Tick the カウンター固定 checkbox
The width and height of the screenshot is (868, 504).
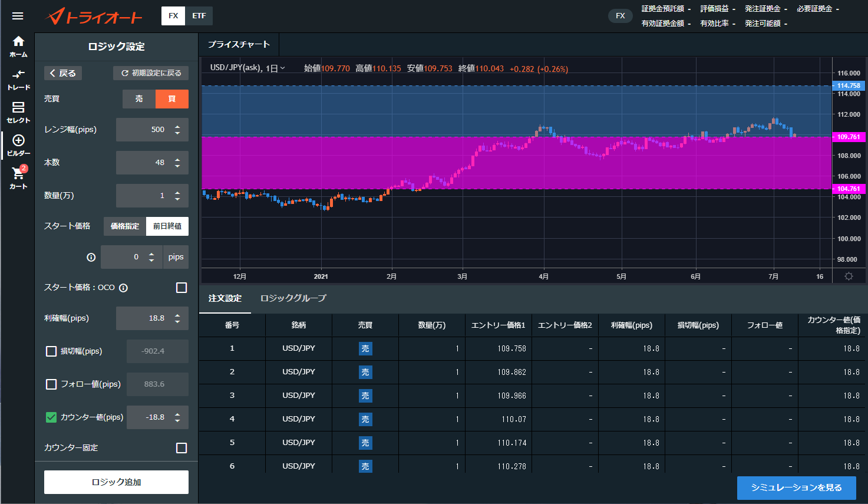(x=181, y=448)
